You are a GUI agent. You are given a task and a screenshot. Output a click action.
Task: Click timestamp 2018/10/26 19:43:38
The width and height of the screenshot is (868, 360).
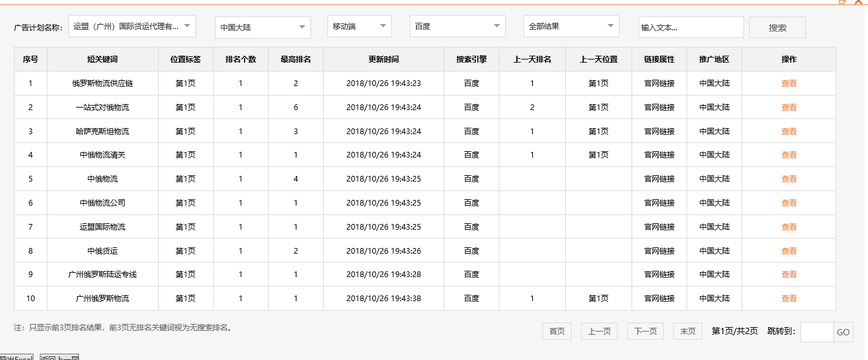pyautogui.click(x=384, y=299)
